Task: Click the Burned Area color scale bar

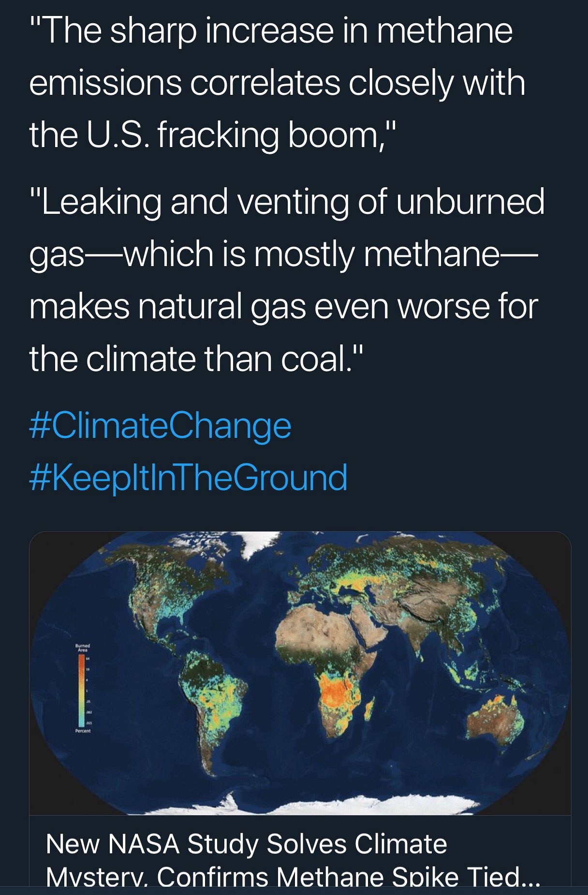Action: pyautogui.click(x=82, y=690)
